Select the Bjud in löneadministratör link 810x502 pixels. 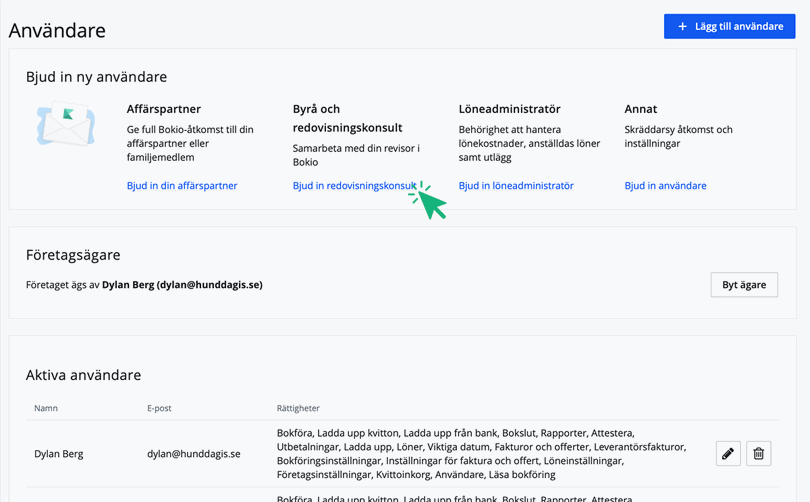(x=516, y=186)
